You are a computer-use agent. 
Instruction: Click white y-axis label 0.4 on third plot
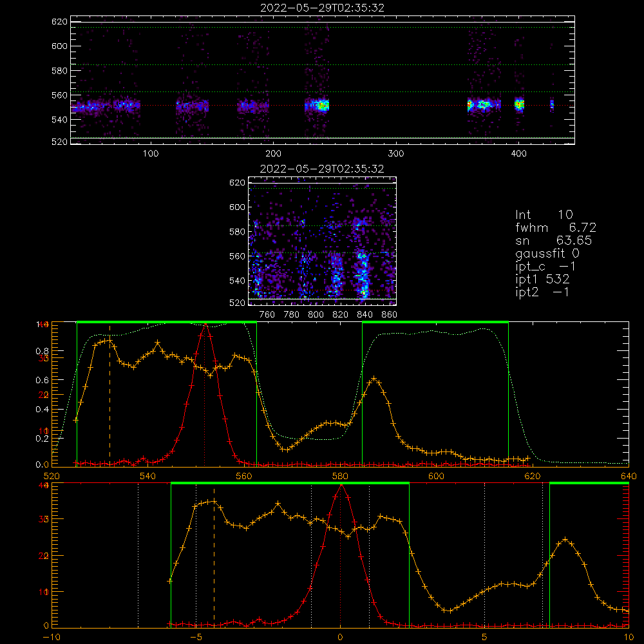(x=43, y=410)
